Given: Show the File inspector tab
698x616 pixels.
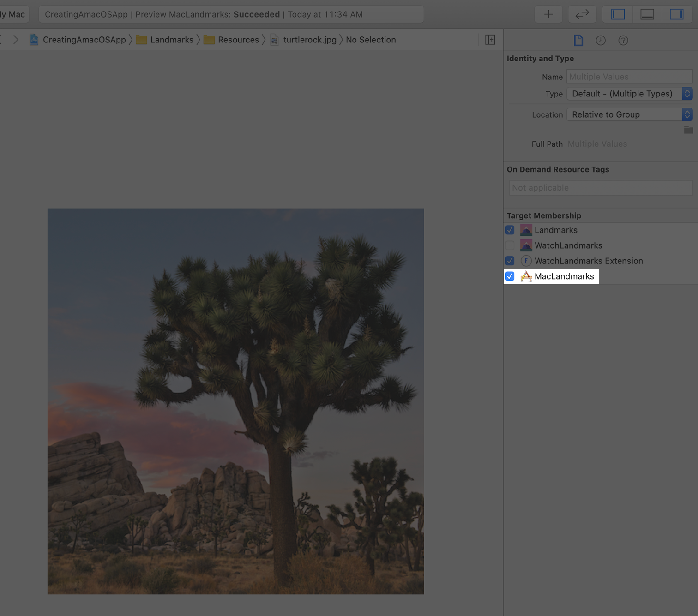Looking at the screenshot, I should (x=578, y=41).
